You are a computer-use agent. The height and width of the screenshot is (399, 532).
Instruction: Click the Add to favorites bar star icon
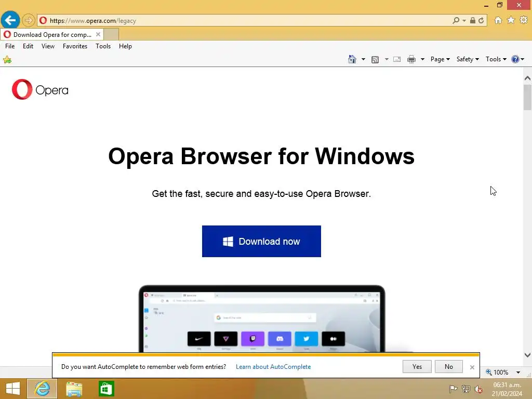pyautogui.click(x=7, y=60)
